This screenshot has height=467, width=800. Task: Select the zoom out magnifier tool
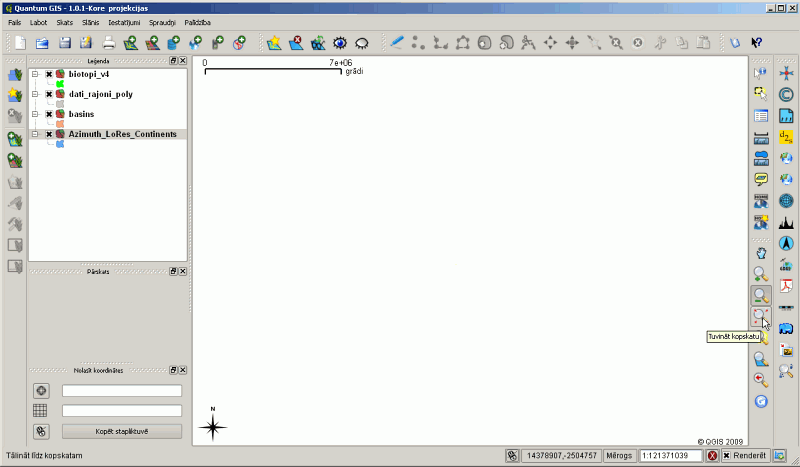tap(761, 296)
